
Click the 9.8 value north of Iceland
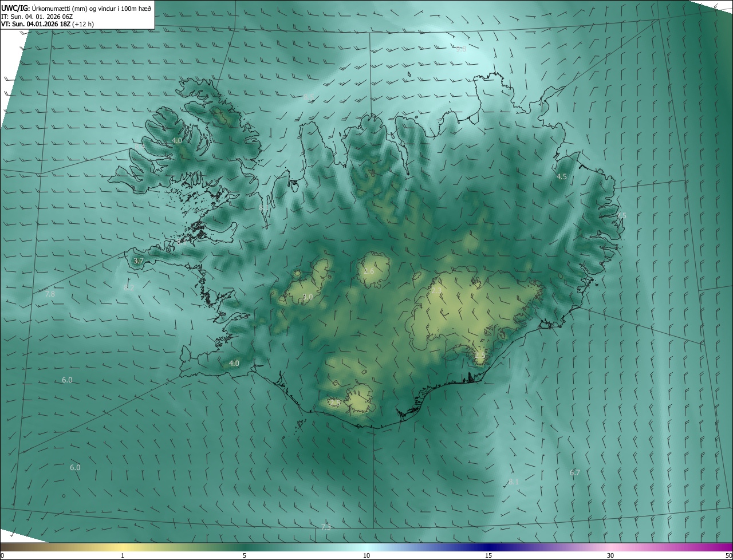coord(461,49)
